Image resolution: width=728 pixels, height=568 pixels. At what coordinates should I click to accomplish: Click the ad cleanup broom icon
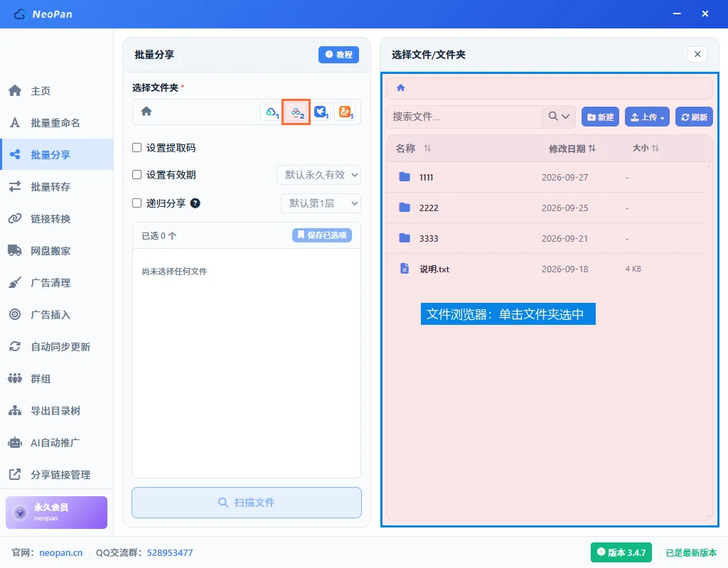click(x=15, y=282)
